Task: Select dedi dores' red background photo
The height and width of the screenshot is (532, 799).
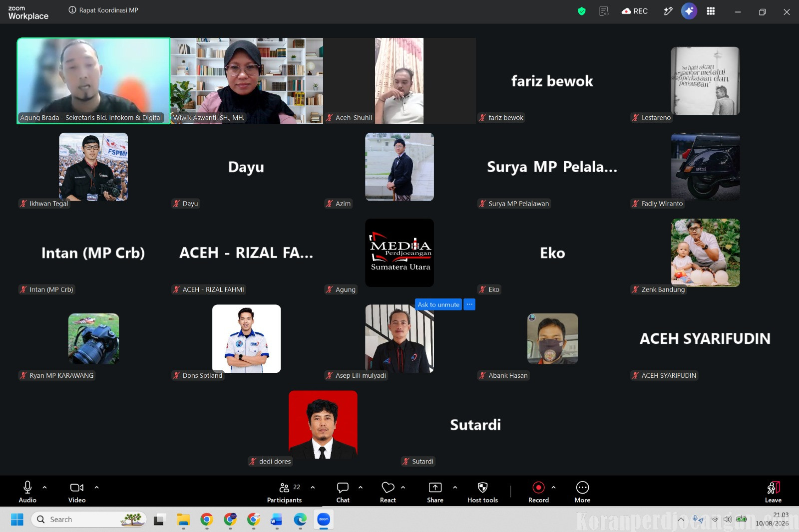Action: [x=323, y=425]
